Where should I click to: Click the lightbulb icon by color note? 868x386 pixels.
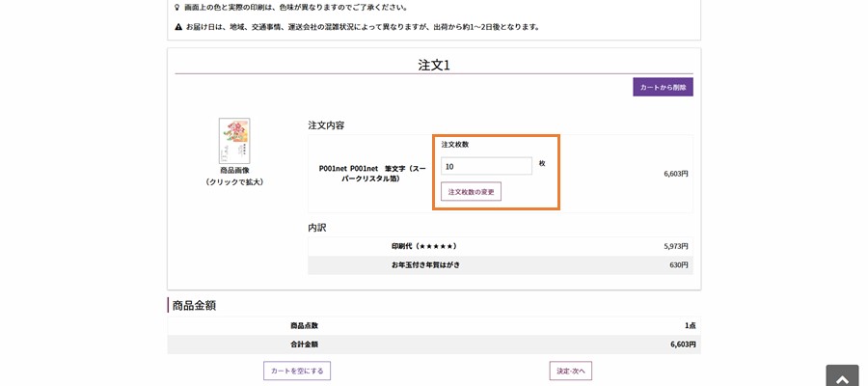pyautogui.click(x=177, y=8)
